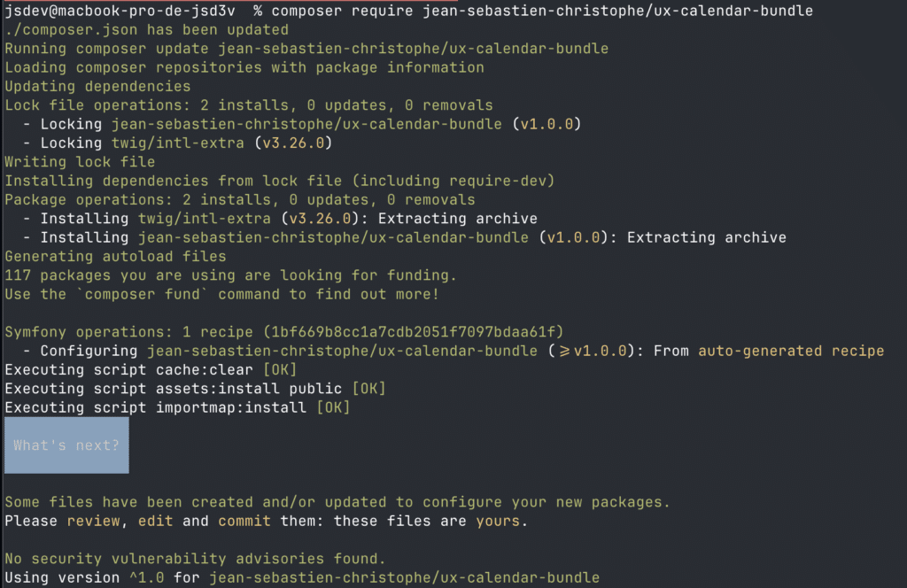Click the [OK] after cache:clear
Screen dimensions: 907x588
pos(280,369)
